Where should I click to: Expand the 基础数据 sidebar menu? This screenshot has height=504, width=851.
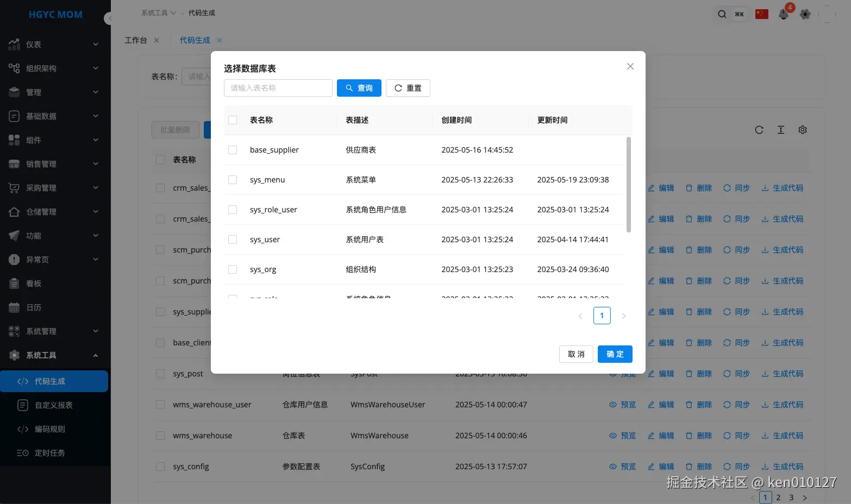55,116
